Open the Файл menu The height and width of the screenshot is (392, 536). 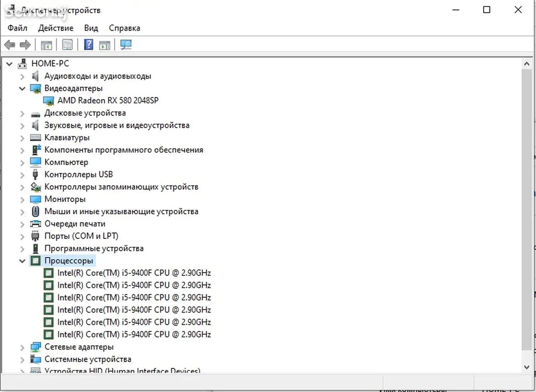tap(17, 28)
